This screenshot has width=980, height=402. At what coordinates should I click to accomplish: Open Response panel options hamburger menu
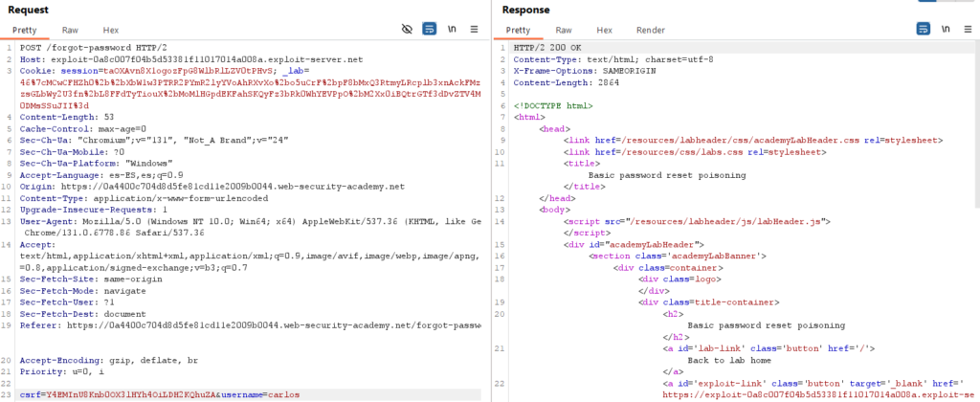coord(969,29)
